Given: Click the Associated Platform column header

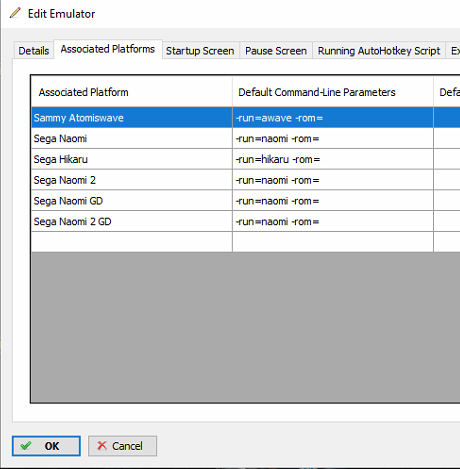Looking at the screenshot, I should tap(132, 92).
